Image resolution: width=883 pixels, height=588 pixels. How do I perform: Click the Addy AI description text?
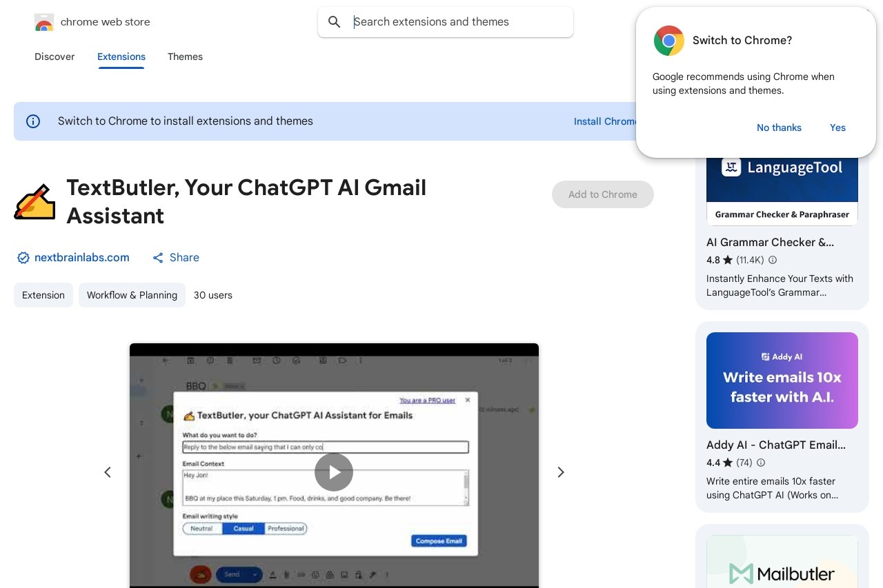[x=772, y=488]
